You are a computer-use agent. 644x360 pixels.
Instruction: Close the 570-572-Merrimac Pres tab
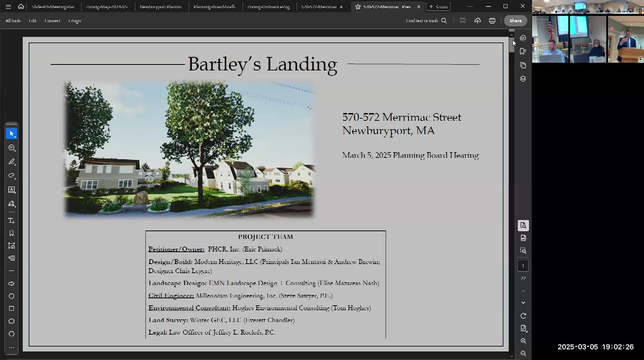[x=418, y=7]
